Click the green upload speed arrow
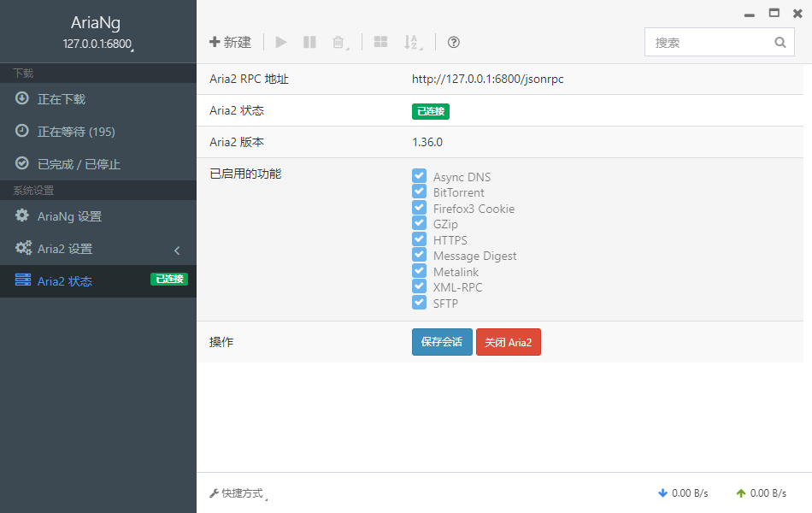812x513 pixels. tap(740, 493)
